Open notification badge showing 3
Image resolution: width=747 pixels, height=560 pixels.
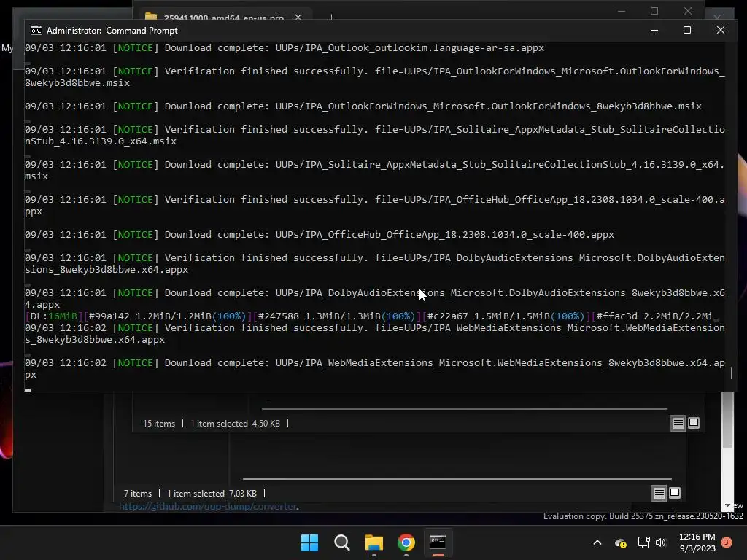coord(727,542)
